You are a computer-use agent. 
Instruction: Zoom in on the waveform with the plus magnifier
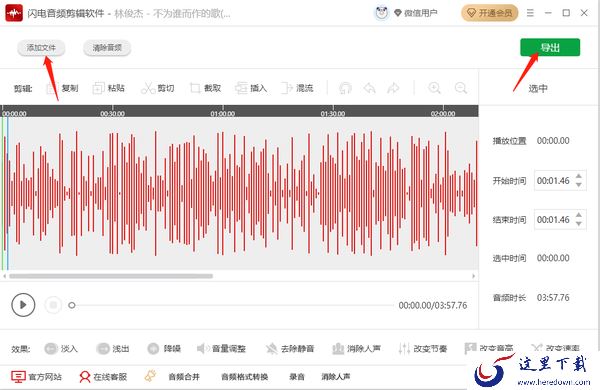pyautogui.click(x=434, y=88)
